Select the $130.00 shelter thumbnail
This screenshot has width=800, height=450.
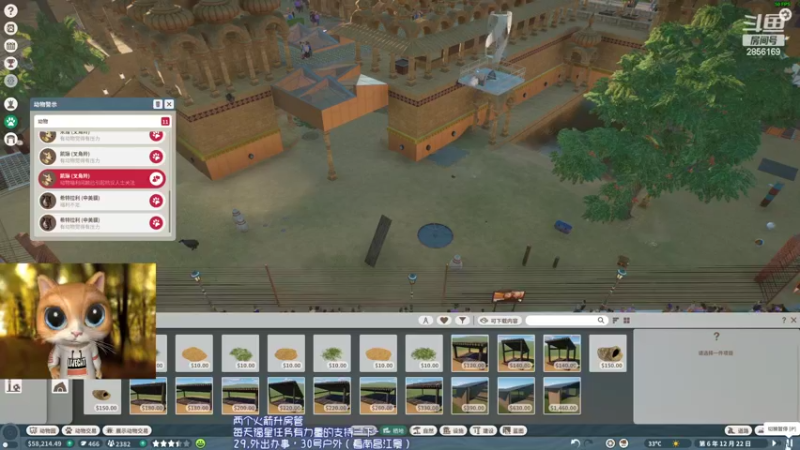coord(470,353)
